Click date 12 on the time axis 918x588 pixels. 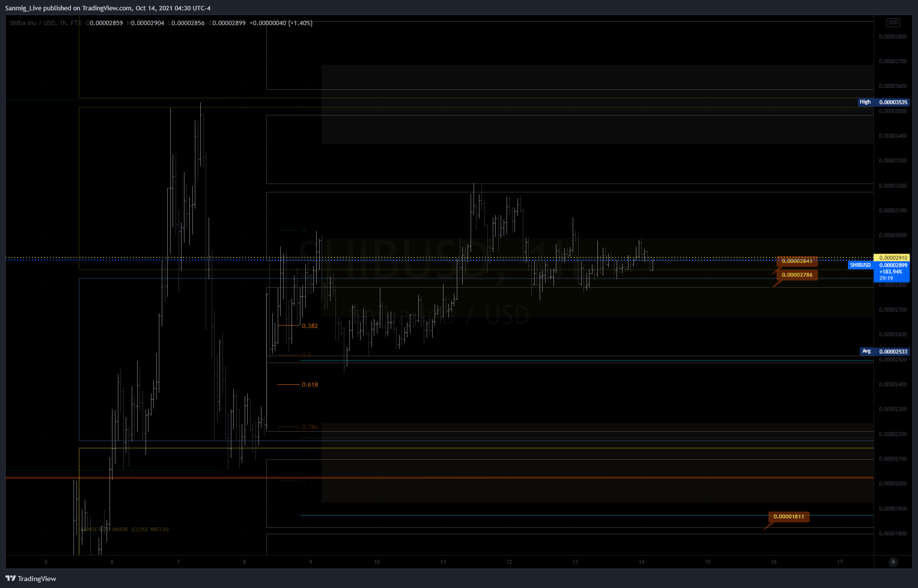pyautogui.click(x=509, y=562)
